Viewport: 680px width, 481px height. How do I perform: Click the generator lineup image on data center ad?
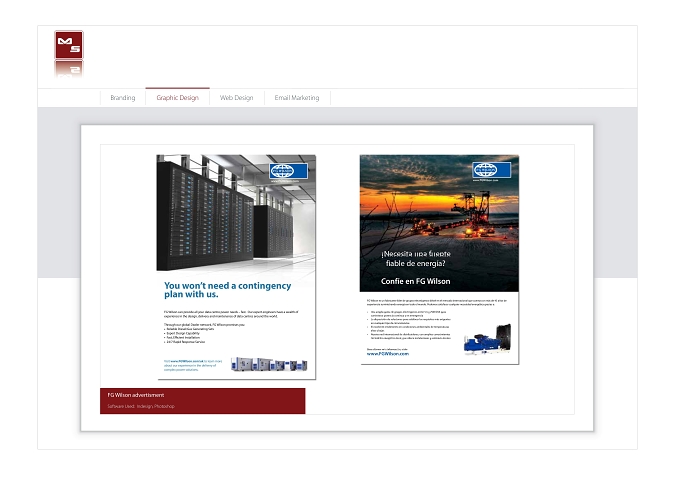269,364
